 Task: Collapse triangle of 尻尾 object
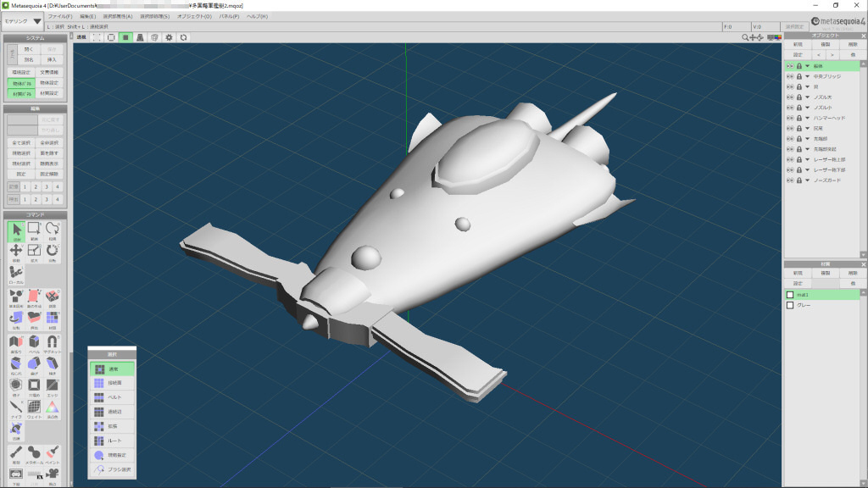pyautogui.click(x=807, y=129)
